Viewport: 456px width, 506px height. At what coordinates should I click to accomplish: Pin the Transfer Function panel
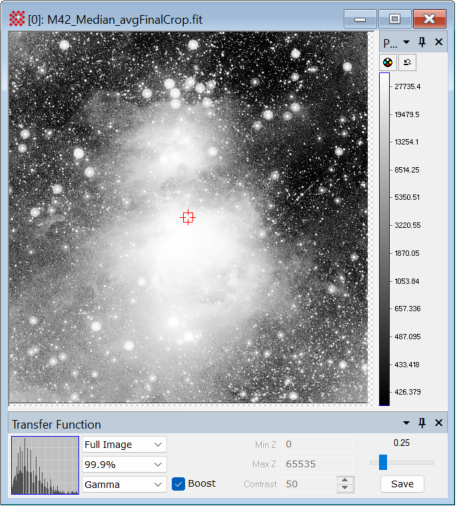pyautogui.click(x=422, y=423)
